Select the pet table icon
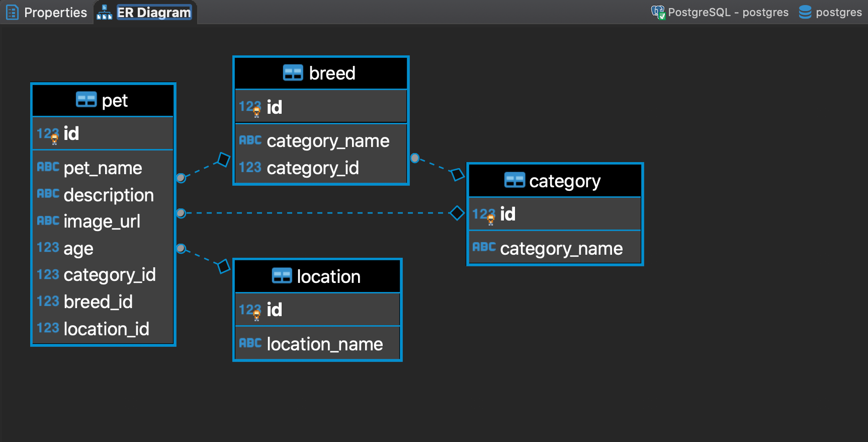 coord(86,100)
